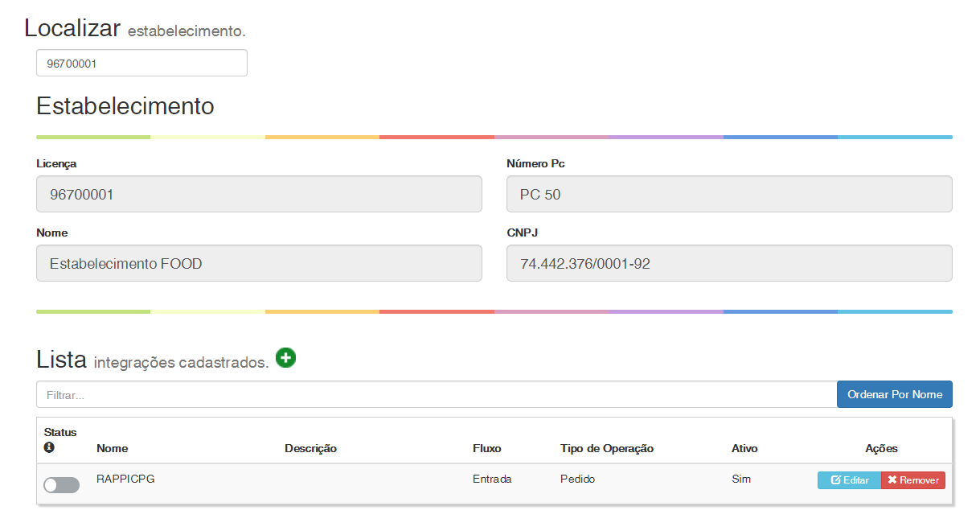Click the Pedido cell in the row

pyautogui.click(x=578, y=480)
